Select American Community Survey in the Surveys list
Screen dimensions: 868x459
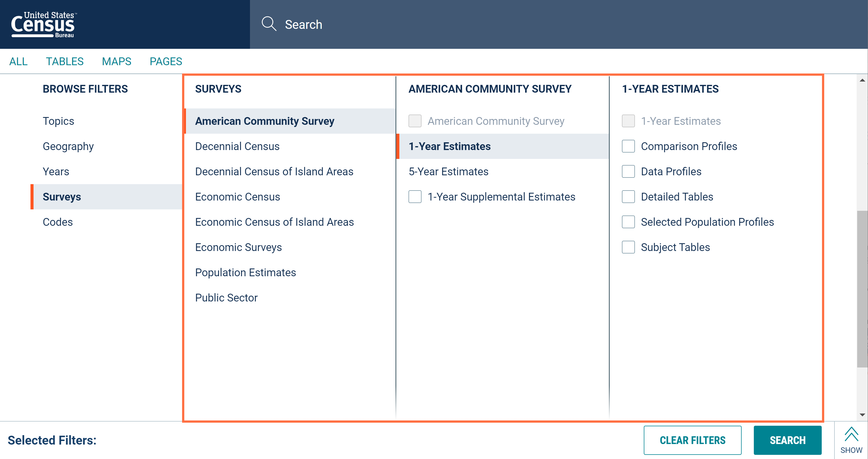pyautogui.click(x=290, y=121)
